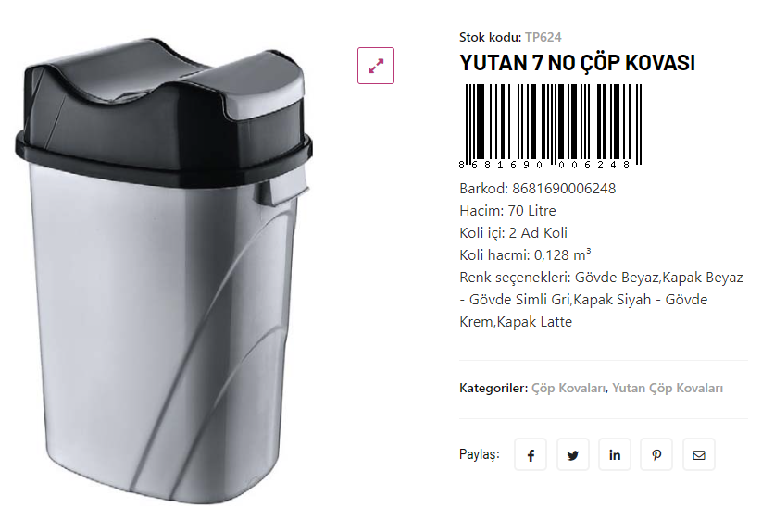
Task: Click the barcode image under the title
Action: pos(551,126)
